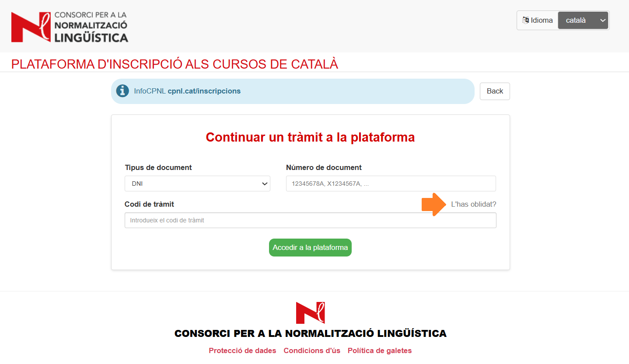Open the cpnl.cat/inscripcions link

(204, 91)
